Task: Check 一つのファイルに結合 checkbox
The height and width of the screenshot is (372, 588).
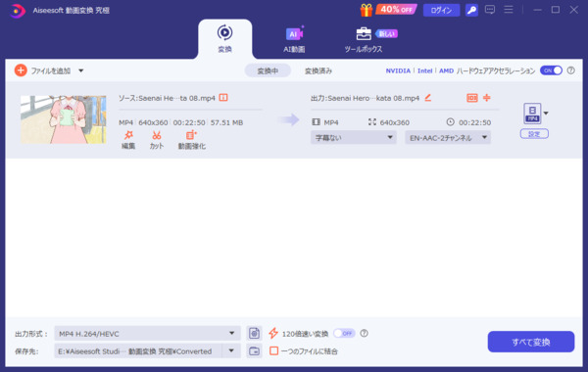Action: point(273,351)
